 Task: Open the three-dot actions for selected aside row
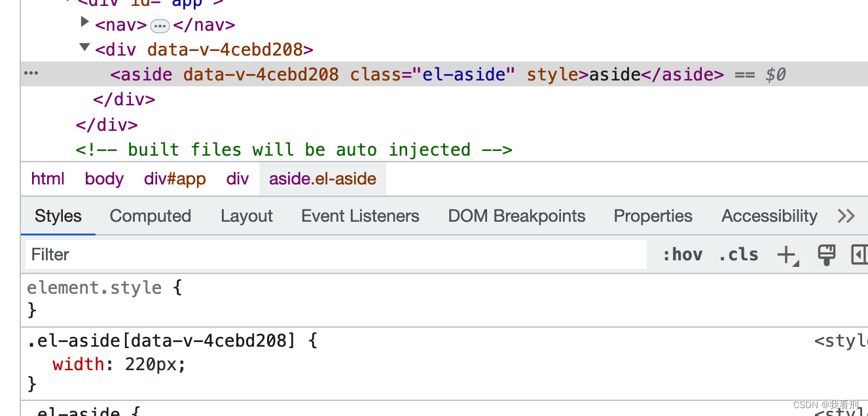(x=31, y=73)
